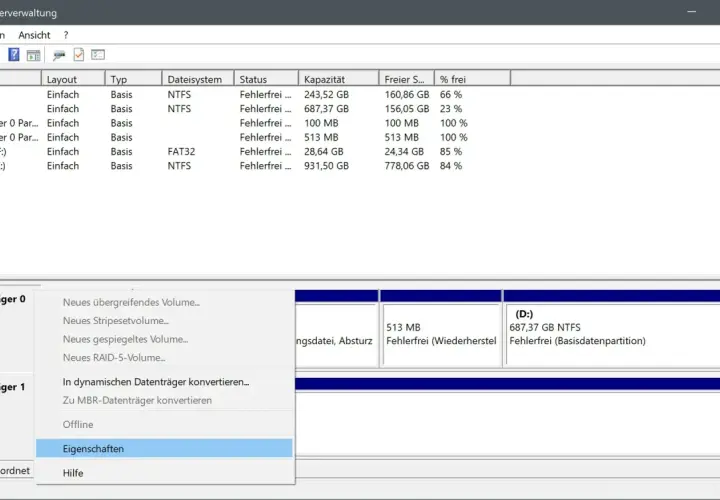720x500 pixels.
Task: Sort by the % frei column header
Action: (472, 79)
